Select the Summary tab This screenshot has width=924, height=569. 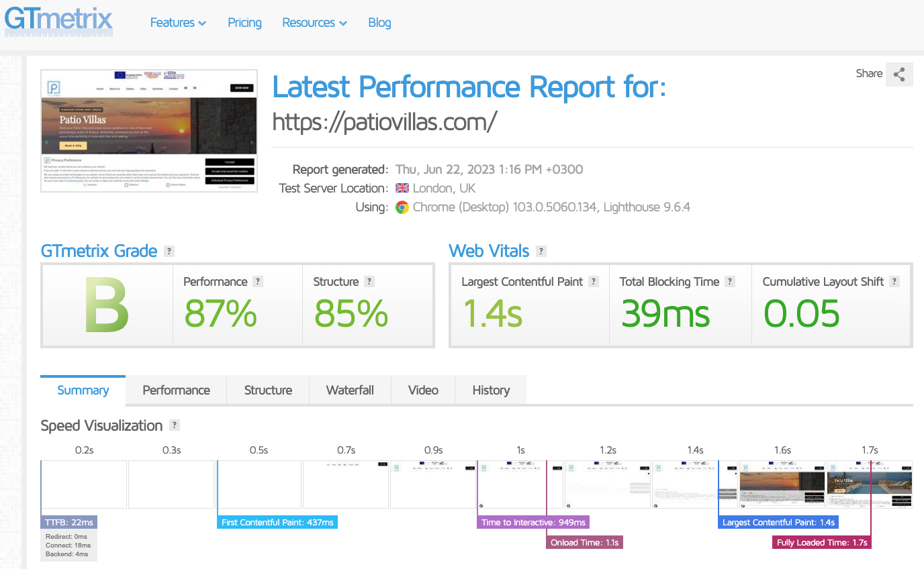click(x=83, y=391)
